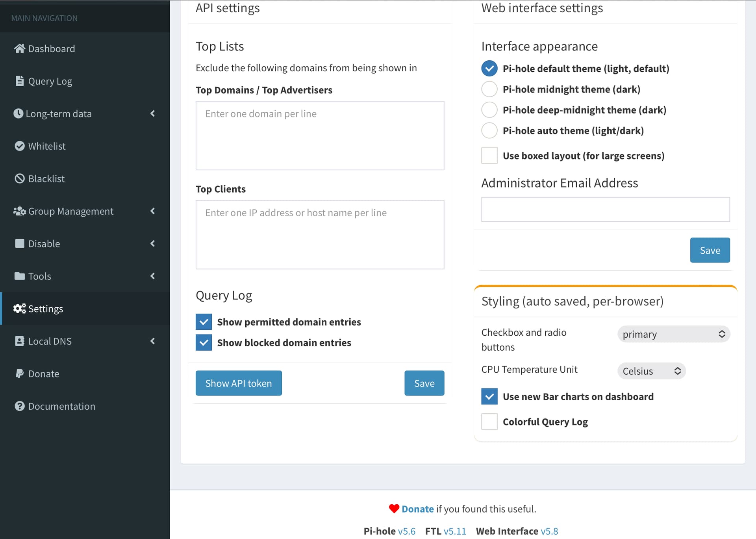Image resolution: width=756 pixels, height=539 pixels.
Task: Click the Query Log file icon
Action: tap(19, 81)
